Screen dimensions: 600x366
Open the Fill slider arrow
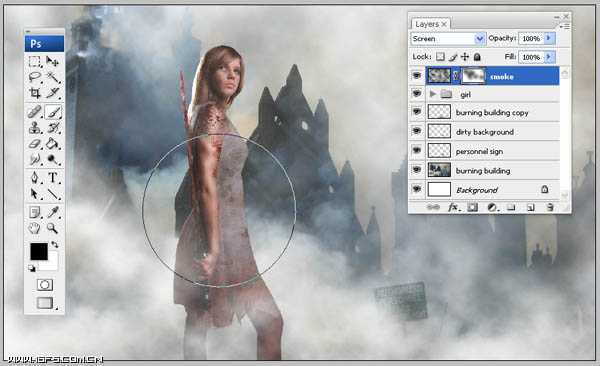pos(549,57)
